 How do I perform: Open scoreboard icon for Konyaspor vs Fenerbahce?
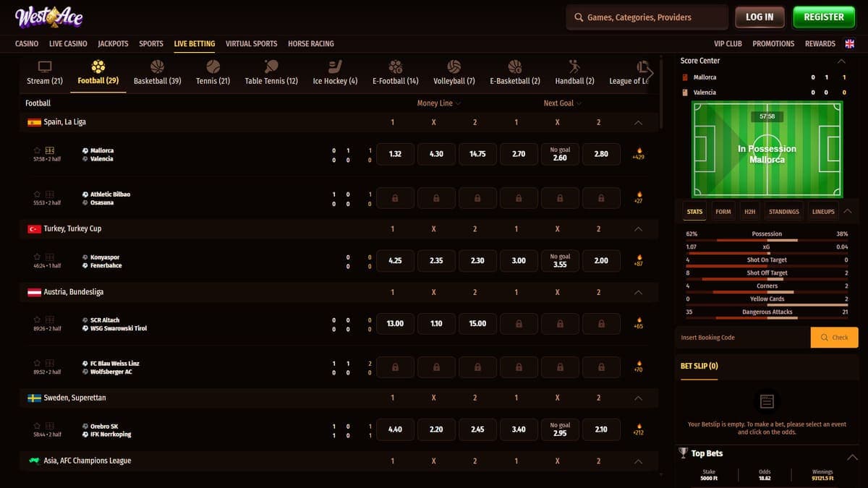(x=50, y=257)
